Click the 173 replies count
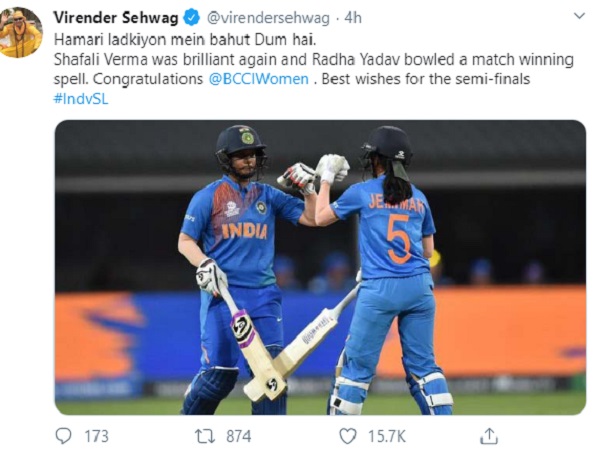Viewport: 600px width, 450px height. point(96,436)
